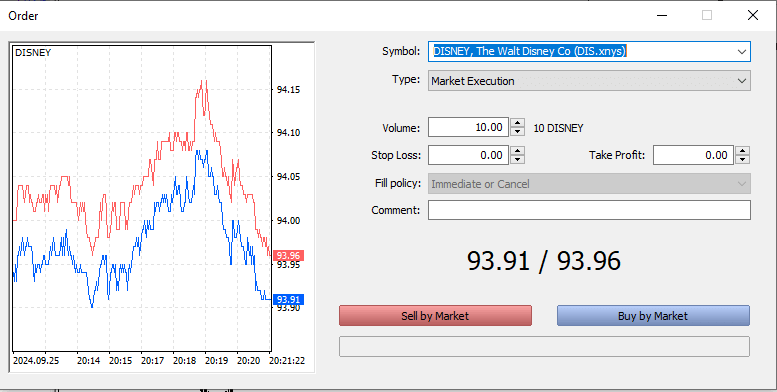This screenshot has width=777, height=392.
Task: Open the Type Market Execution dropdown
Action: (x=589, y=81)
